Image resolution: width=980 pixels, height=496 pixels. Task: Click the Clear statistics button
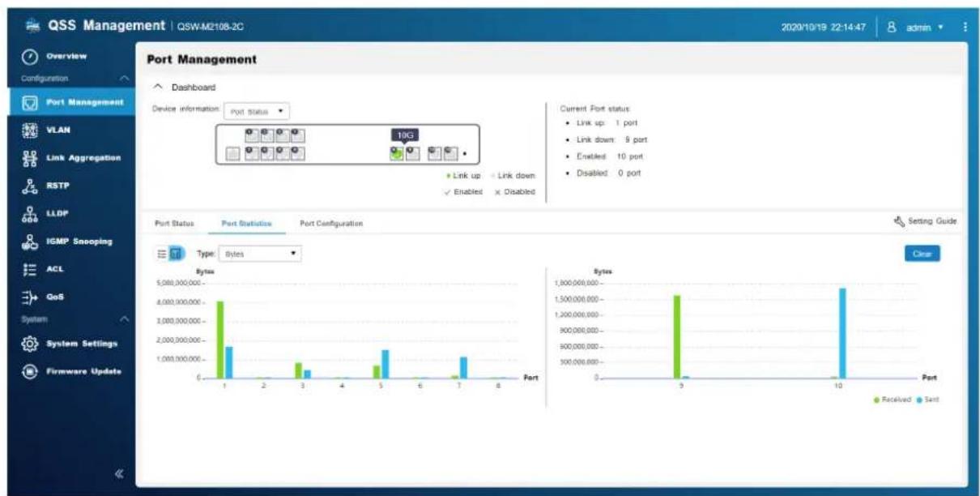[924, 254]
